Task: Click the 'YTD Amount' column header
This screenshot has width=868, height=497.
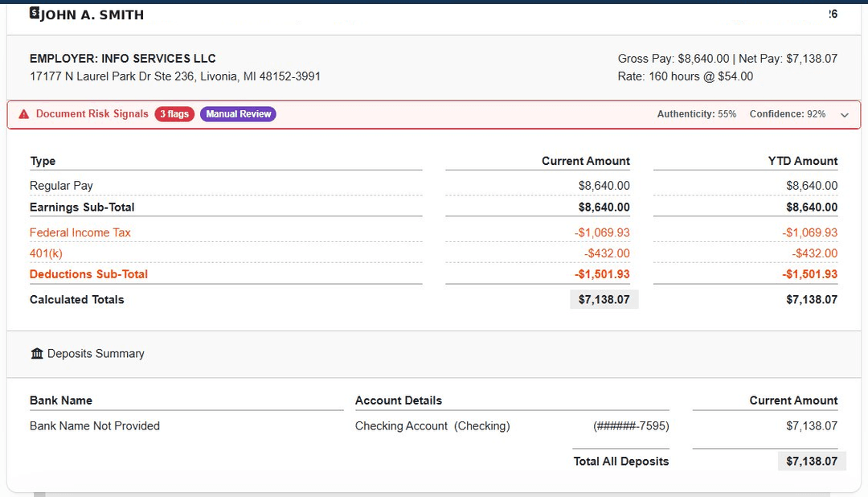Action: (x=803, y=161)
